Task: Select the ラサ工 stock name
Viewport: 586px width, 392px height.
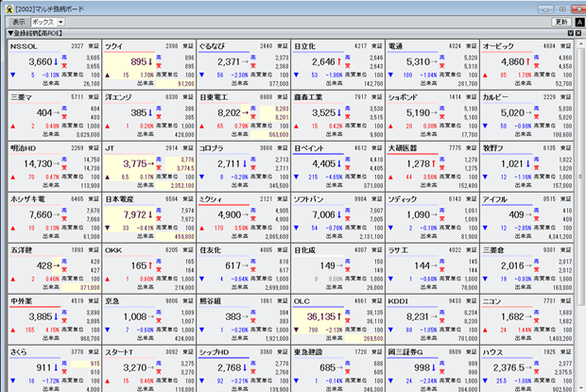Action: point(398,250)
